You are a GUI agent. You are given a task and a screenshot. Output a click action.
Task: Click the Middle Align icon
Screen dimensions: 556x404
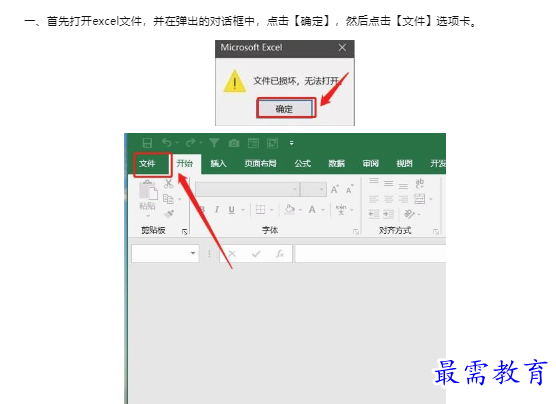point(389,183)
